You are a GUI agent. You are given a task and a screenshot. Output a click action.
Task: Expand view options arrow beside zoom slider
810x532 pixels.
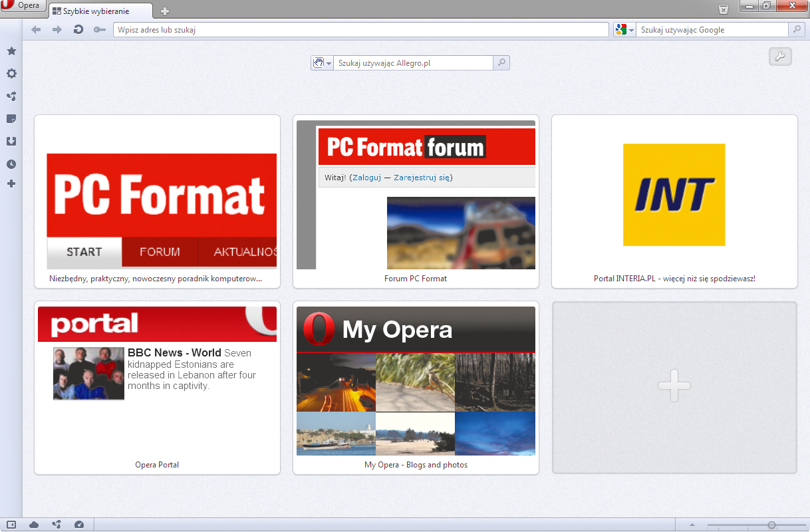pos(692,525)
